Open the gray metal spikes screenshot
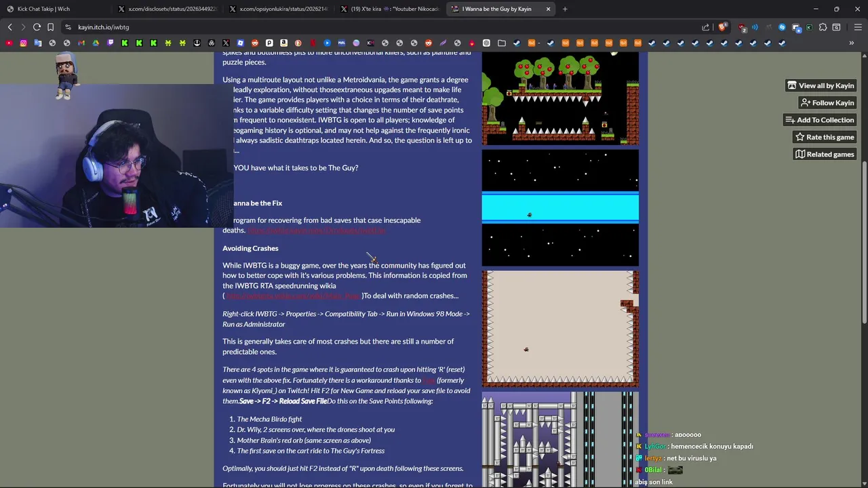The height and width of the screenshot is (488, 868). pos(560,440)
